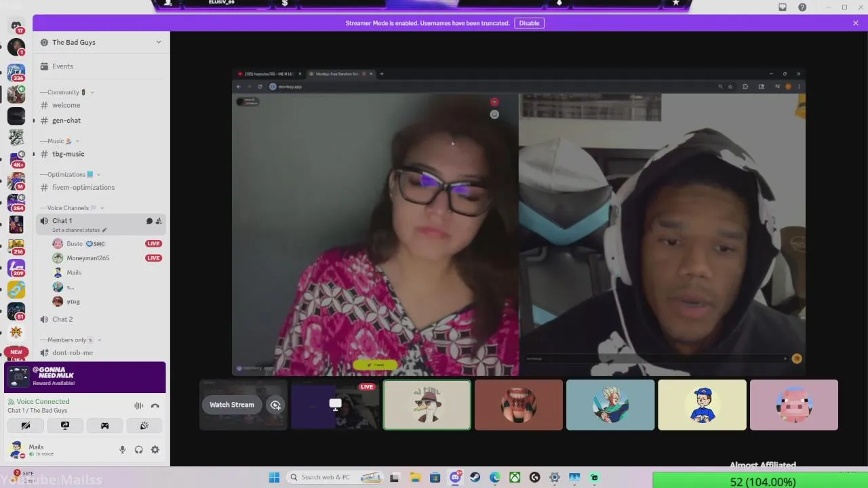Open Logitech G HUB from taskbar
The height and width of the screenshot is (488, 868).
(535, 478)
